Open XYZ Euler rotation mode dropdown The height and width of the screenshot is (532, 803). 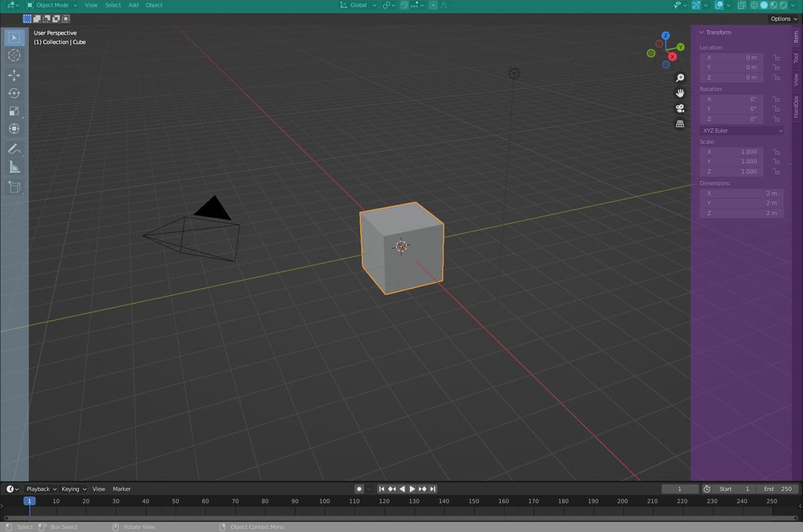(x=741, y=130)
